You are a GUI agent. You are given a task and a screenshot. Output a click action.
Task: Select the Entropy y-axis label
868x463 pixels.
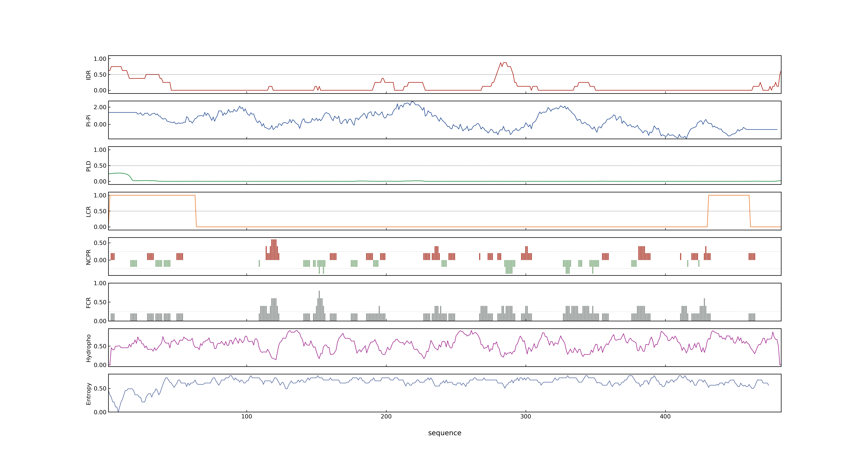pos(89,393)
